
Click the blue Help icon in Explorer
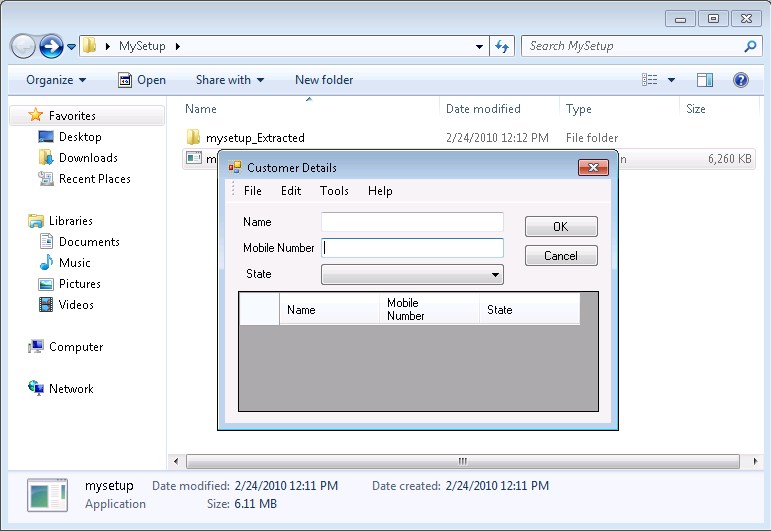741,80
